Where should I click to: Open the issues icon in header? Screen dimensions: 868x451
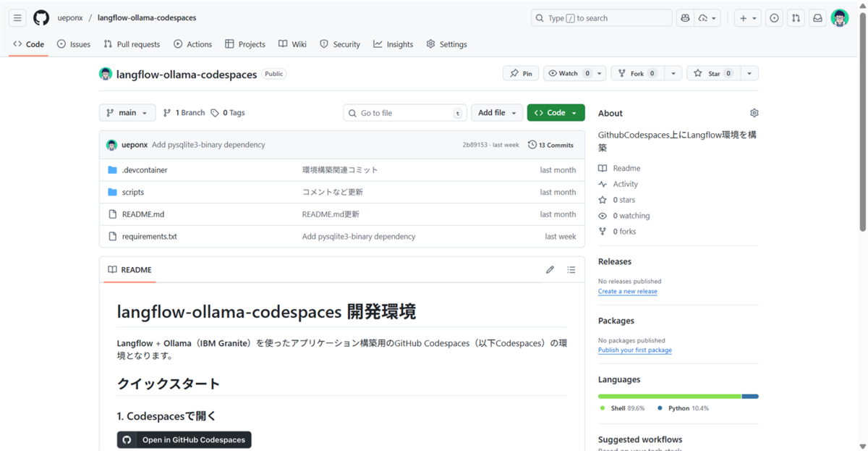tap(774, 18)
